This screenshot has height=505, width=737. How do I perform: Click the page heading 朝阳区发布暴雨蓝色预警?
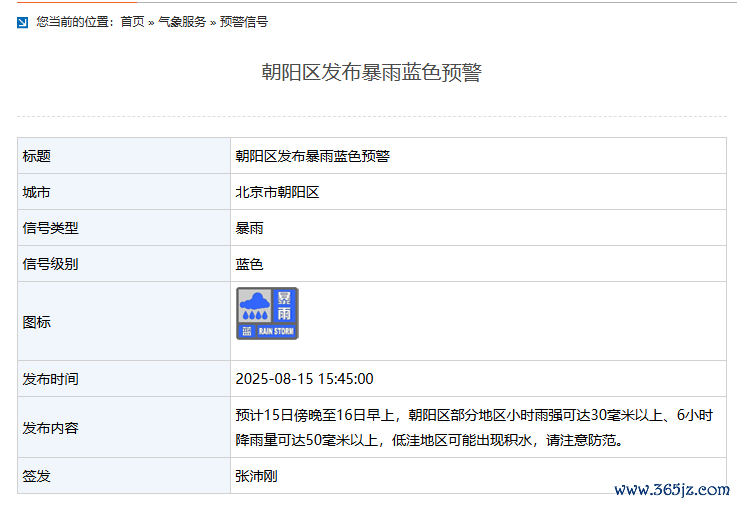[x=371, y=72]
